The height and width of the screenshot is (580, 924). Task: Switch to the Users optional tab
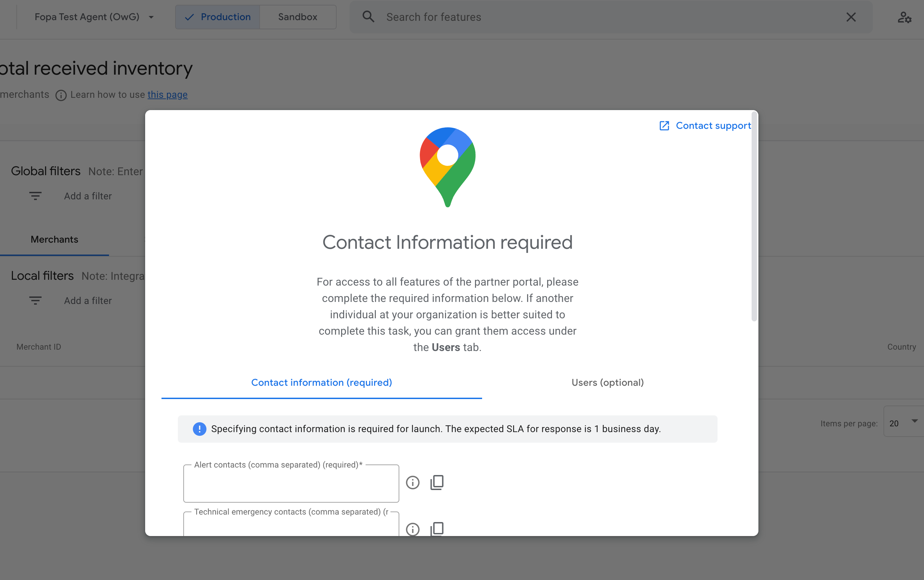pyautogui.click(x=607, y=382)
